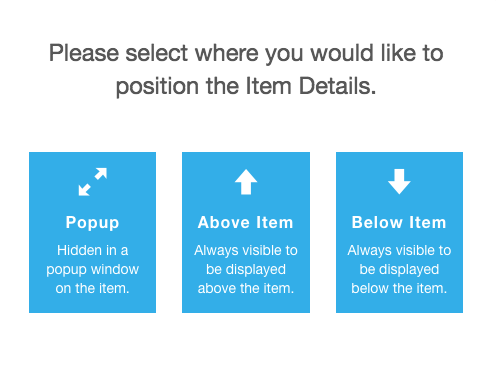Viewport: 496px width, 380px height.
Task: Click the diagonal expand arrows icon
Action: click(x=92, y=182)
